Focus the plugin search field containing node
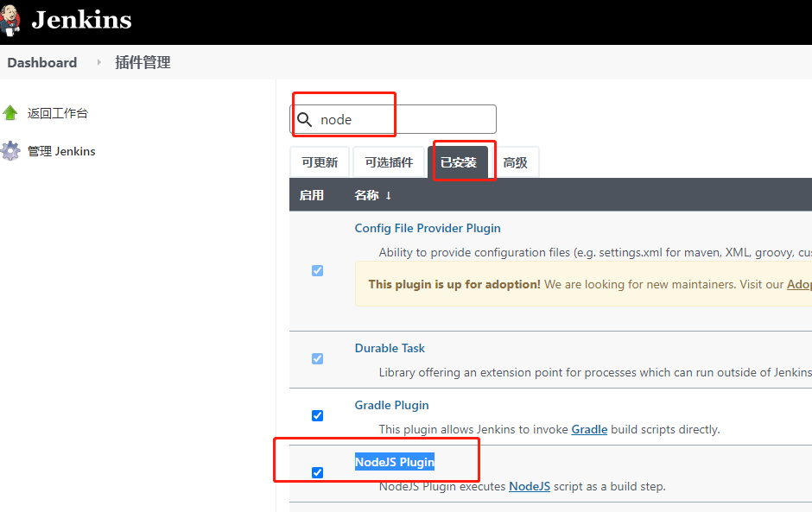812x512 pixels. 393,120
